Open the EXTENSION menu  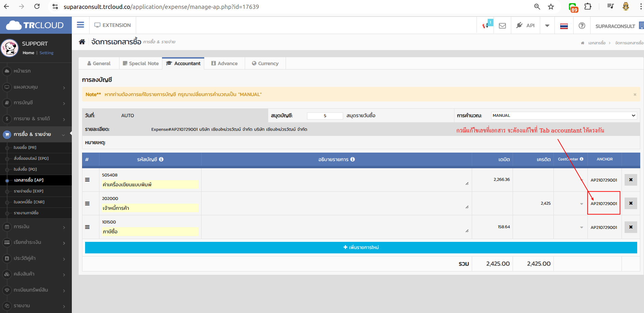(x=113, y=25)
